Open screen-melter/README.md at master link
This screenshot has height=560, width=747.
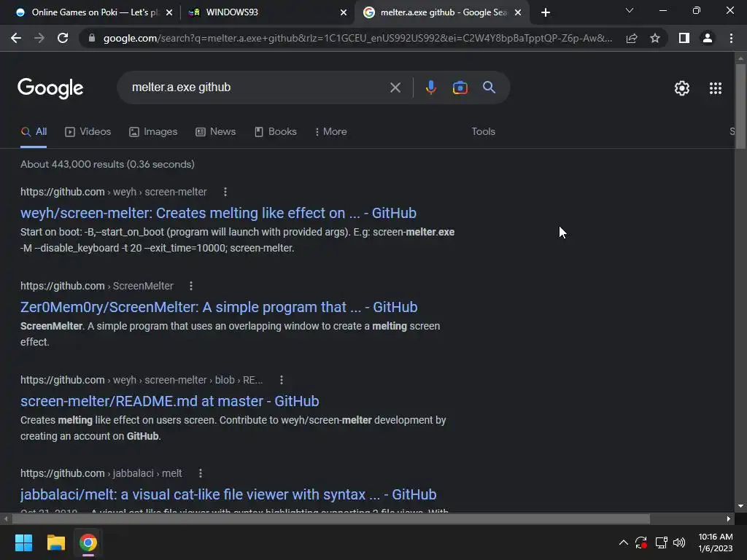(169, 401)
